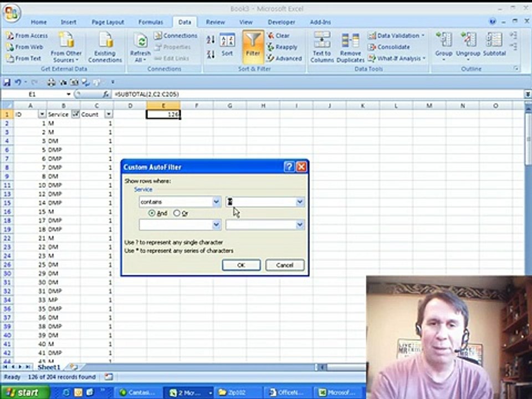Click the Group button
Viewport: 532px width, 399px height.
click(443, 47)
